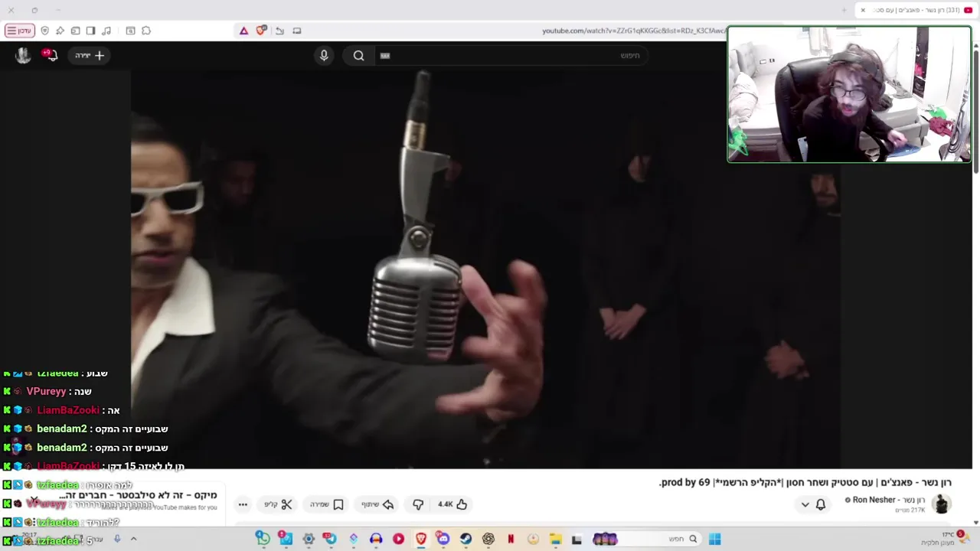Viewport: 980px width, 551px height.
Task: Focus the YouTube search input field
Action: [511, 55]
